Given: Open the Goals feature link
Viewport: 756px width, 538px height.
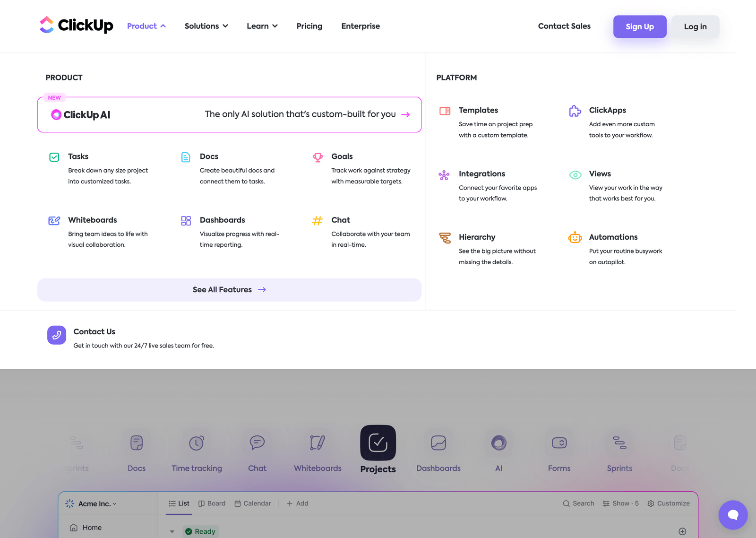Looking at the screenshot, I should coord(342,156).
